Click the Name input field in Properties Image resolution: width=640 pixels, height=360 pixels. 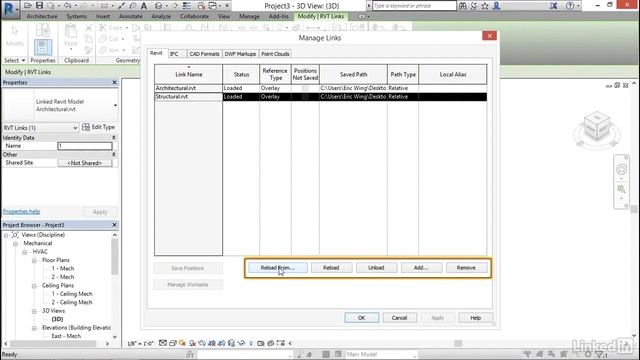coord(84,146)
